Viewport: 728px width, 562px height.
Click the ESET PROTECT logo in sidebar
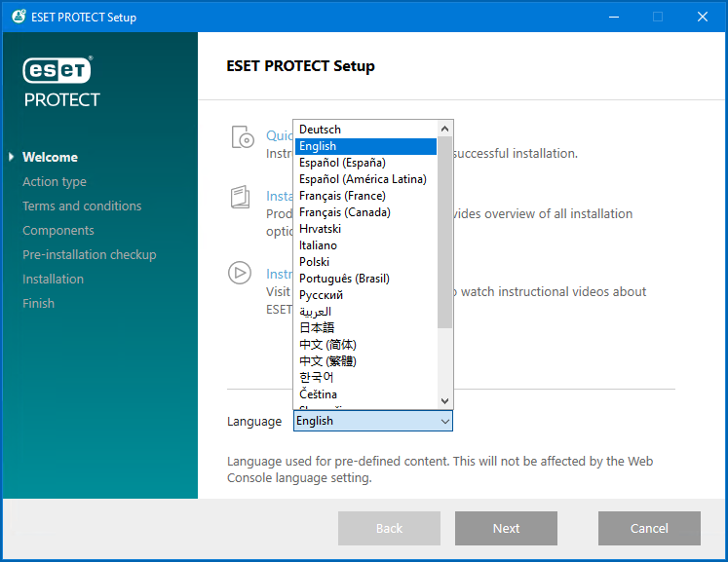61,82
